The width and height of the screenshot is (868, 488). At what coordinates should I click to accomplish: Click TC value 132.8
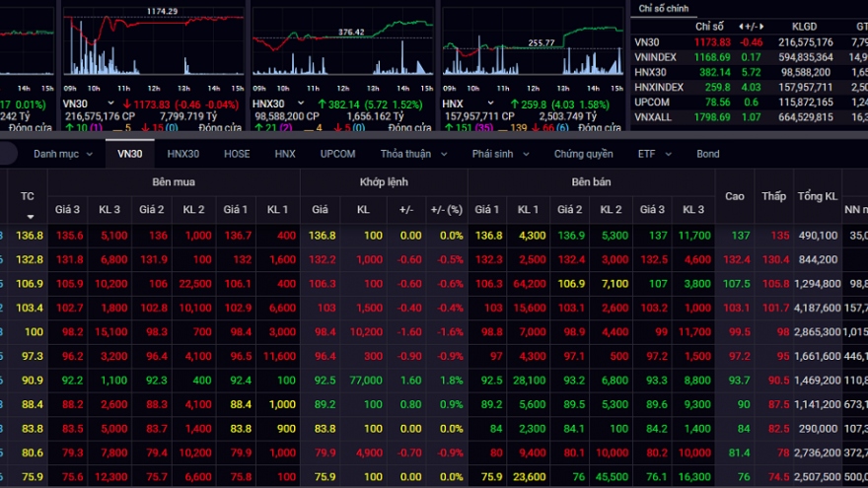pos(30,259)
